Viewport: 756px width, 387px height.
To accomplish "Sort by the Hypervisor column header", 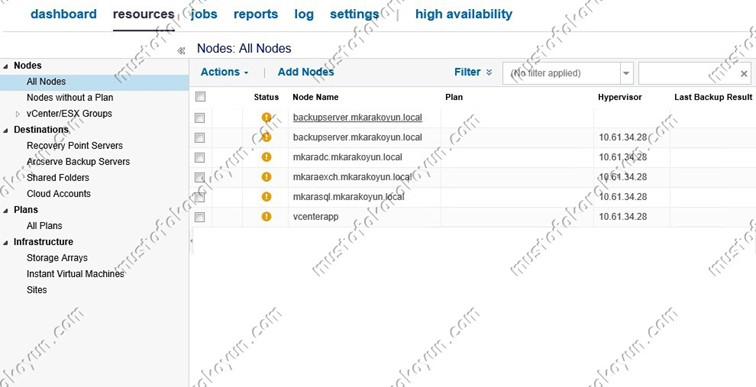I will [x=620, y=97].
